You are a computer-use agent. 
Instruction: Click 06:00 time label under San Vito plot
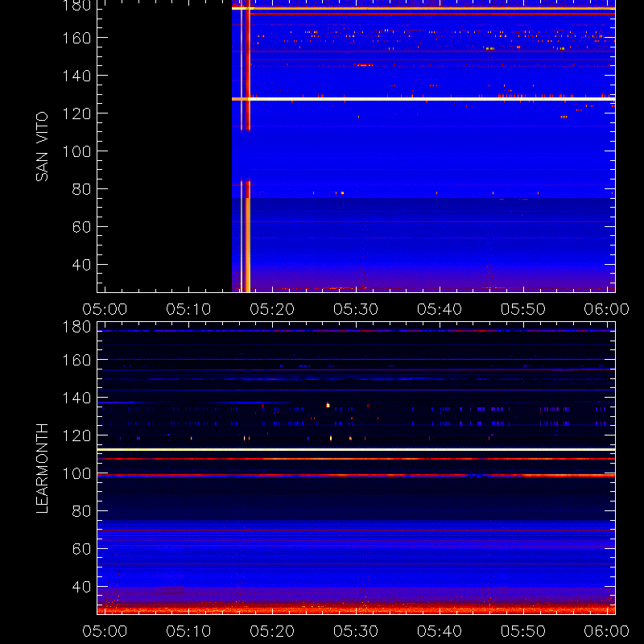607,309
